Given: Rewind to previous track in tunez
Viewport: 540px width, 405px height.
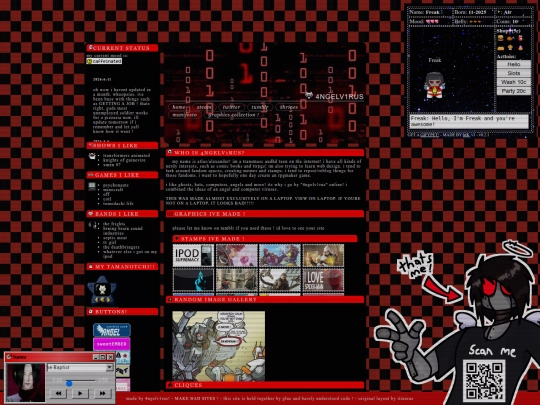Looking at the screenshot, I should pos(58,393).
